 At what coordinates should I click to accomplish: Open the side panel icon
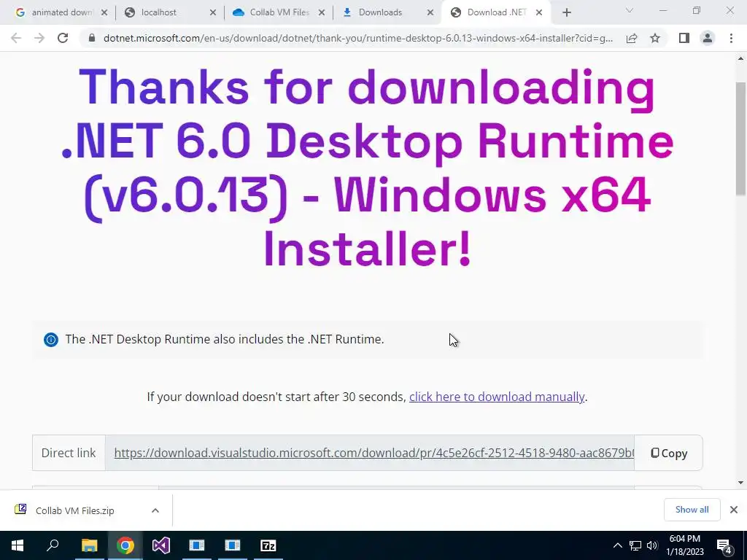tap(684, 38)
